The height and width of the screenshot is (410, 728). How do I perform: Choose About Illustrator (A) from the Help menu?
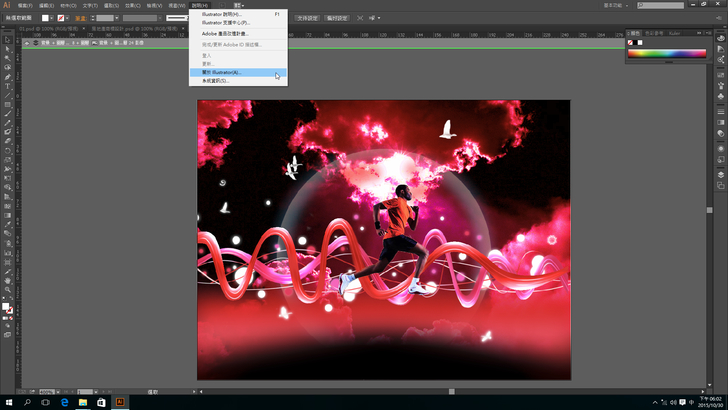[222, 73]
